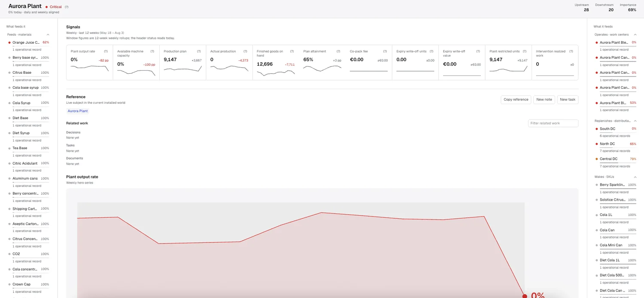Click the Copy reference button

[516, 99]
